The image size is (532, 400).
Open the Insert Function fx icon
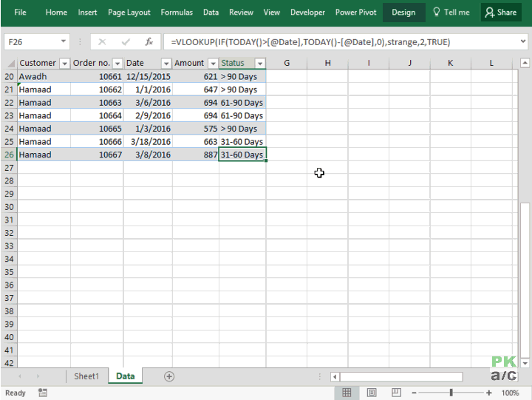pyautogui.click(x=149, y=41)
